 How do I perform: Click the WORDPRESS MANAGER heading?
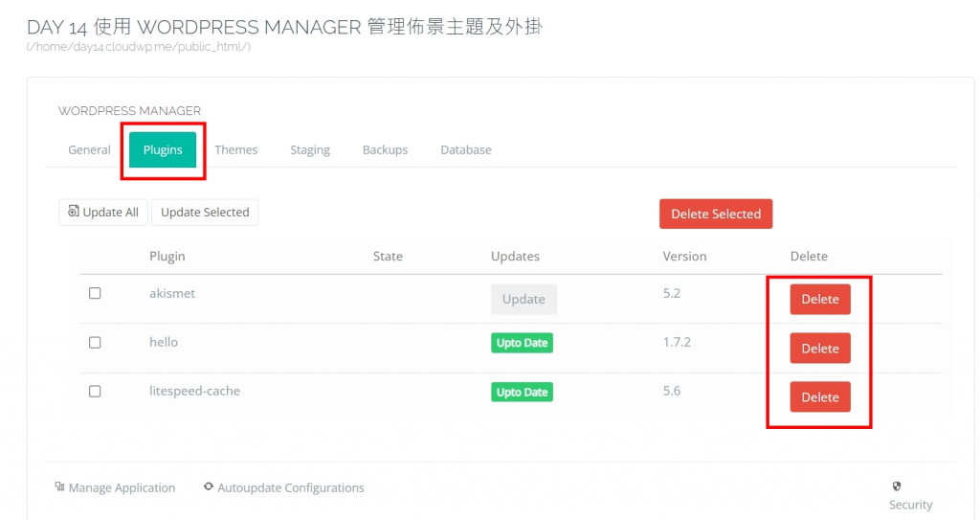click(x=129, y=111)
